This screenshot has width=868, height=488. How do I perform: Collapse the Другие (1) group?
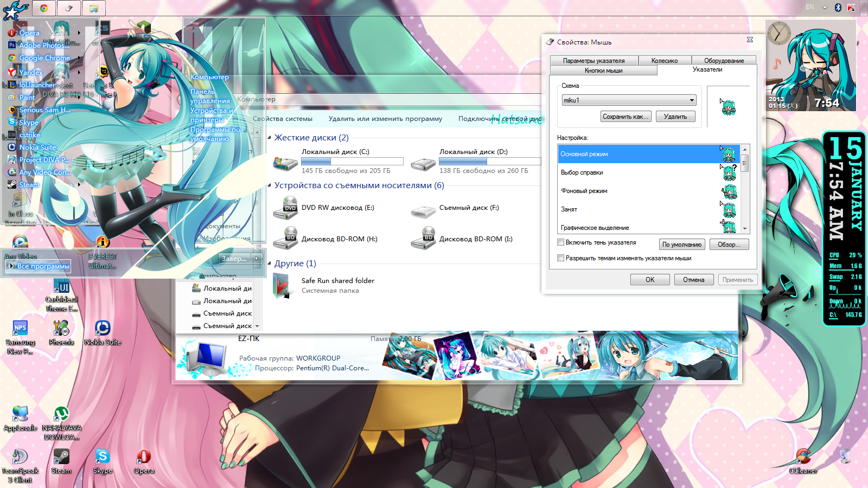pos(270,264)
